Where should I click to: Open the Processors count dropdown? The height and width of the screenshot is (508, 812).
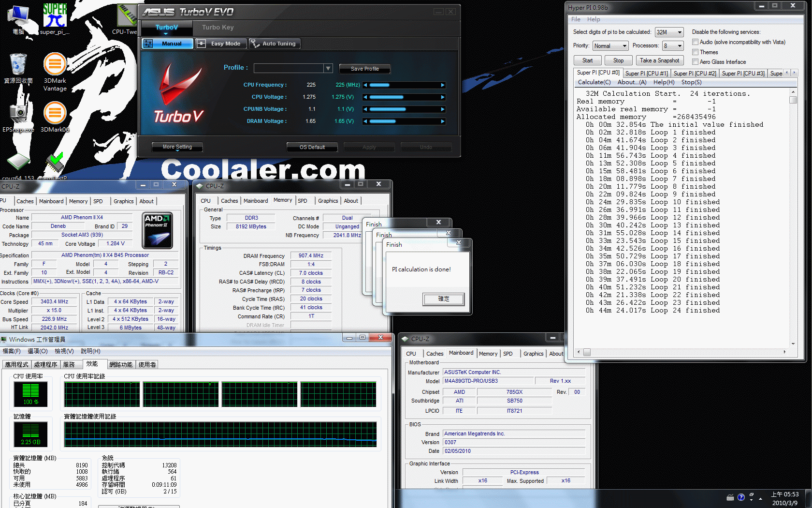point(673,46)
